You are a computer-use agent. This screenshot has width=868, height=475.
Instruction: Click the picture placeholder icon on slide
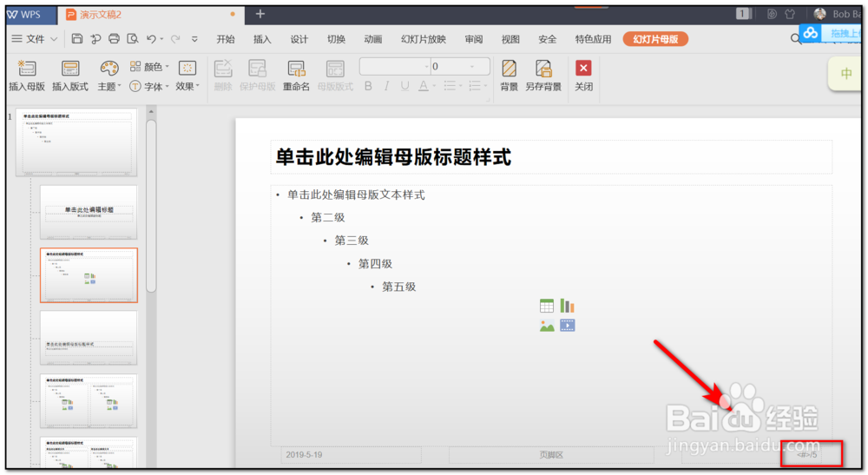[546, 326]
